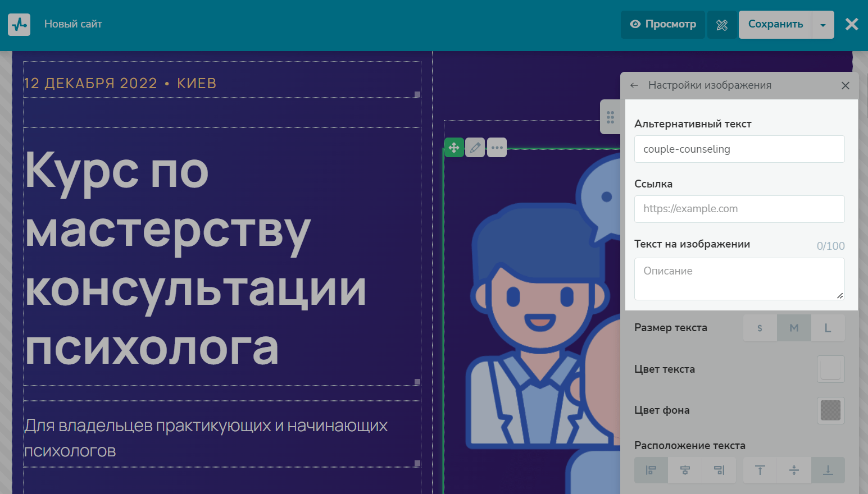Click the resize grip of the Описание text area

pos(840,295)
